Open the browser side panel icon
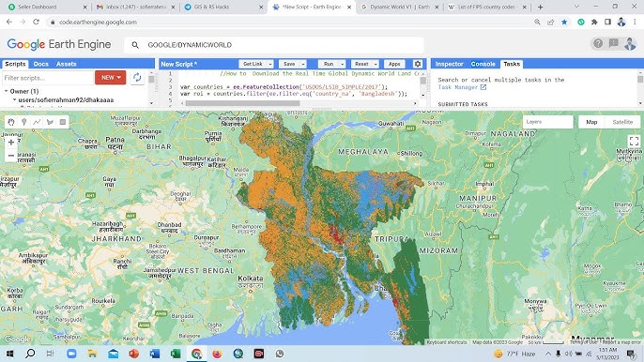The width and height of the screenshot is (644, 362). point(608,23)
